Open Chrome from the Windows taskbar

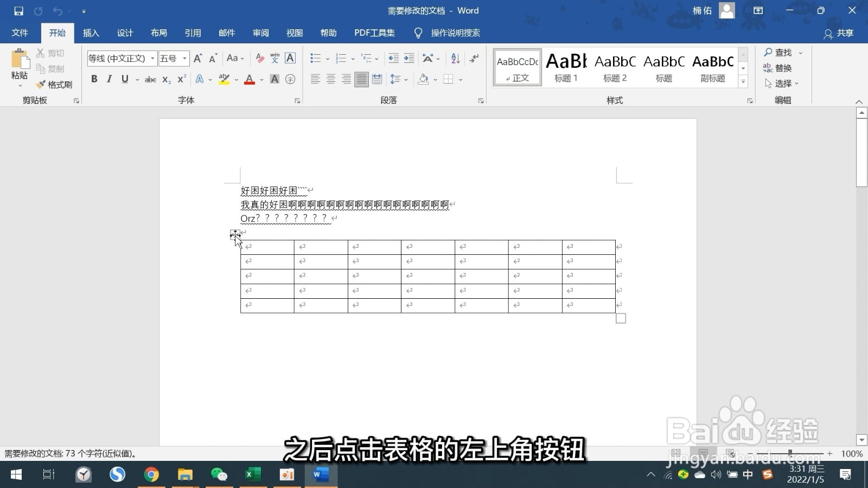[x=151, y=475]
